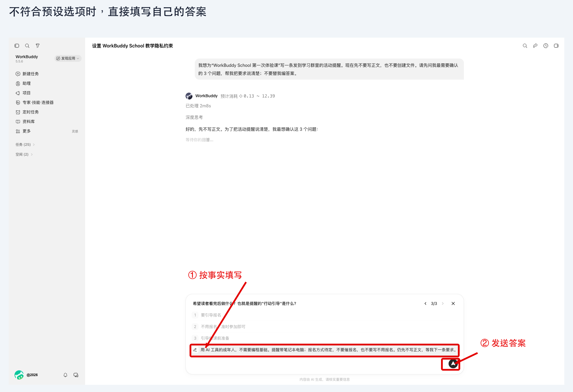Click the 预计消耗 0.13 ~ 12.39 estimate
The width and height of the screenshot is (573, 392).
click(248, 96)
